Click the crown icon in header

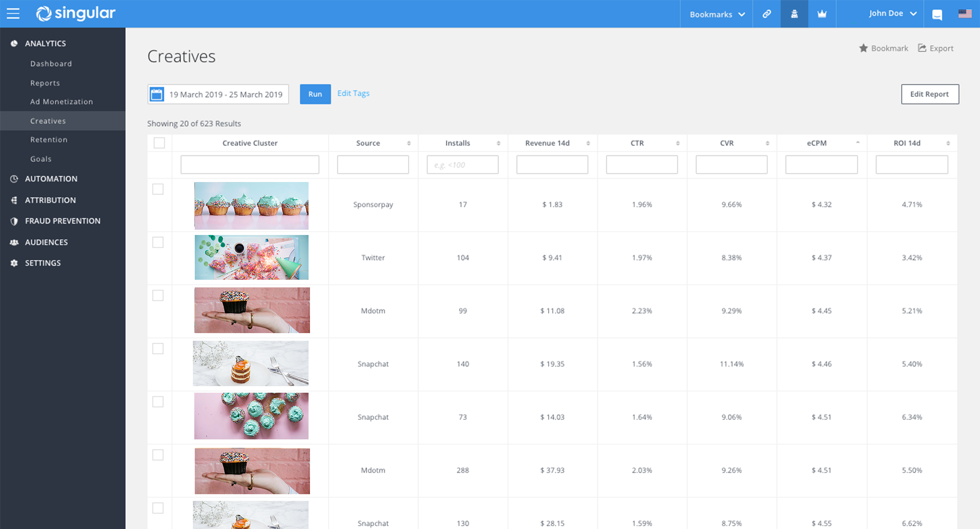tap(822, 14)
